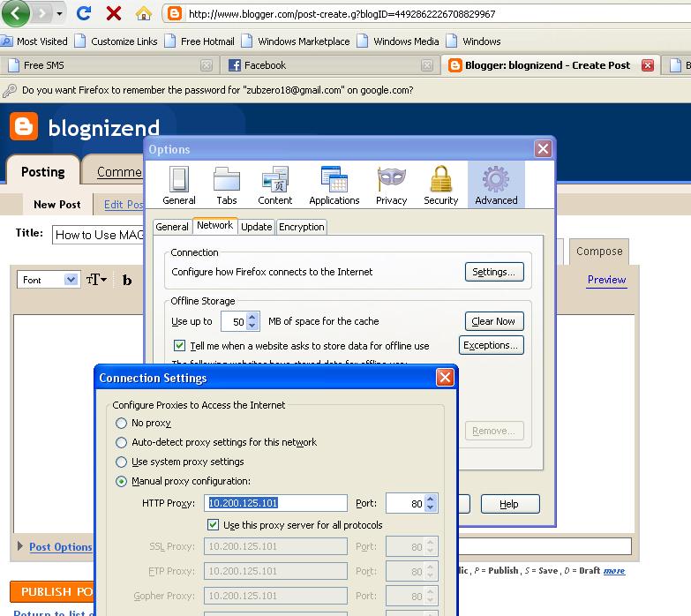Reload the page with the blue refresh icon
The width and height of the screenshot is (691, 616).
[84, 13]
